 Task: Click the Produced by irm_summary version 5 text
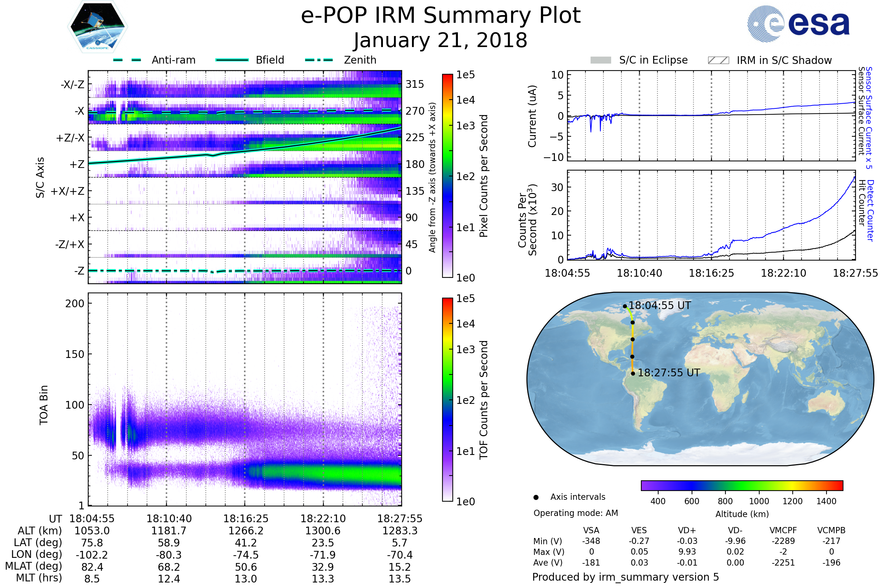click(x=625, y=577)
